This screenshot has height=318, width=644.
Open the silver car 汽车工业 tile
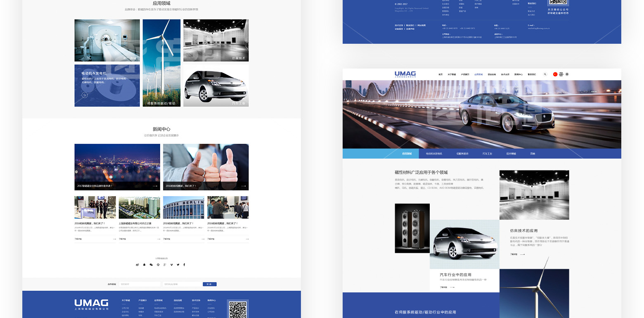(x=216, y=85)
